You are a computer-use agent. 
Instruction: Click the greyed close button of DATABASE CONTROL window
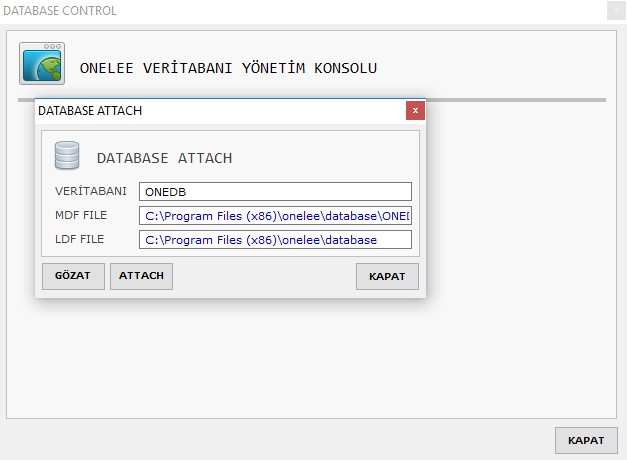(616, 11)
